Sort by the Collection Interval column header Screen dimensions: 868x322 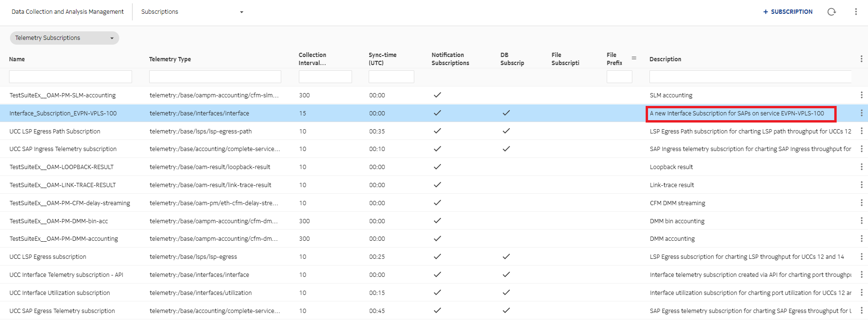(312, 59)
